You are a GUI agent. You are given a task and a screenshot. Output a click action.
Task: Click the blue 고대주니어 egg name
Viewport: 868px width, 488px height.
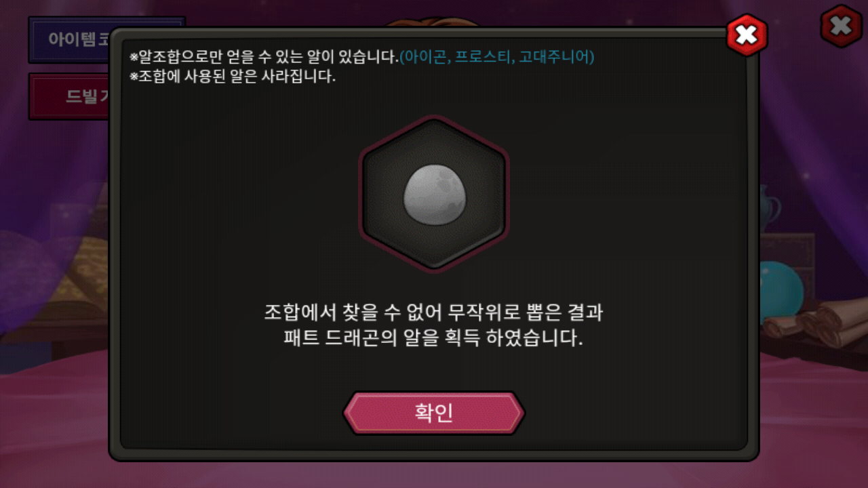point(555,58)
